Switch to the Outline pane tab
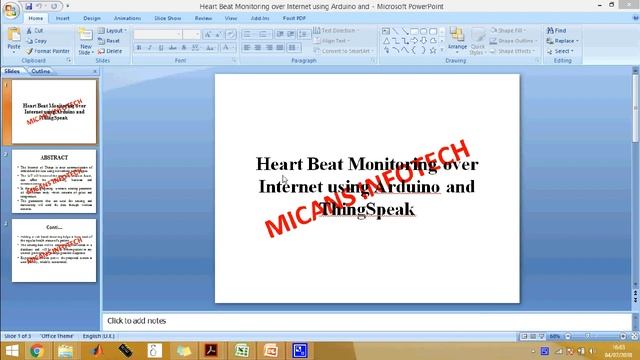640x360 pixels. pos(41,71)
